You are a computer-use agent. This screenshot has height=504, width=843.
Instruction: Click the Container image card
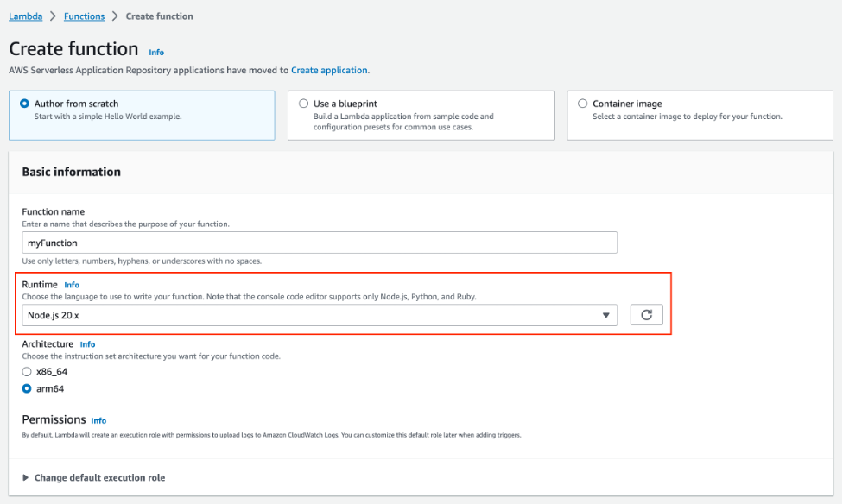click(x=698, y=115)
